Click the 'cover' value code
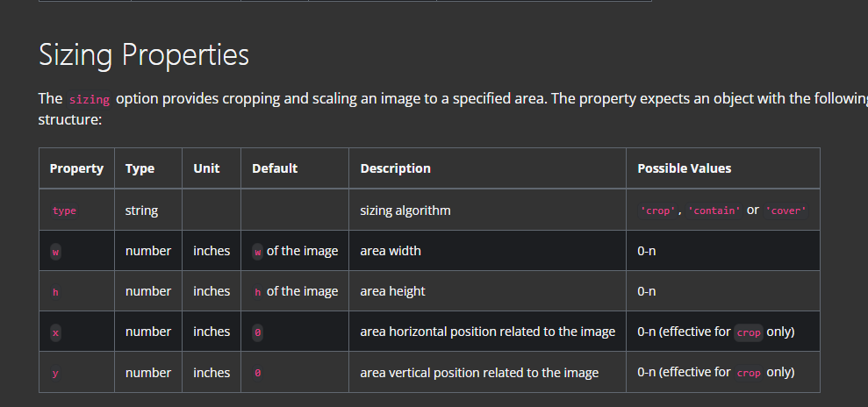The width and height of the screenshot is (868, 407). [786, 211]
